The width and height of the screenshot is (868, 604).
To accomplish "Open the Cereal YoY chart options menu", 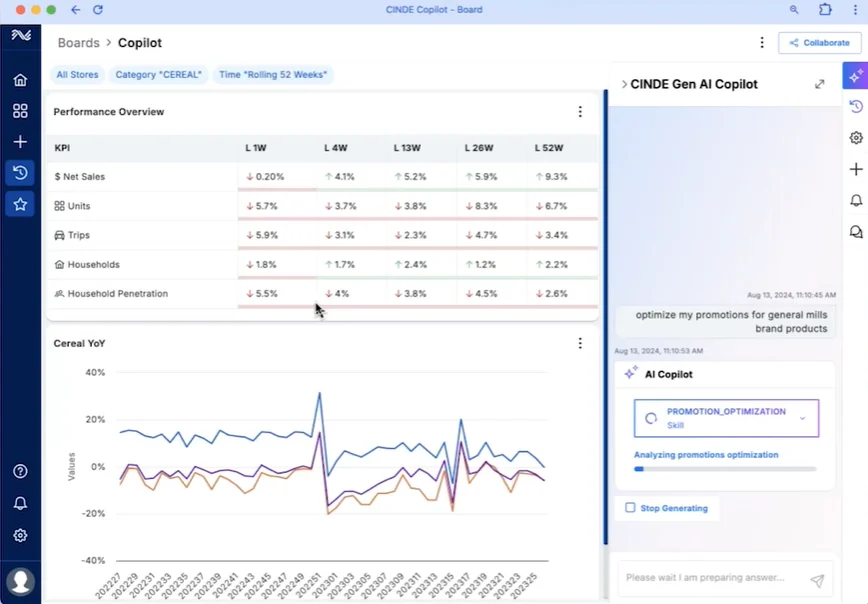I will click(580, 343).
